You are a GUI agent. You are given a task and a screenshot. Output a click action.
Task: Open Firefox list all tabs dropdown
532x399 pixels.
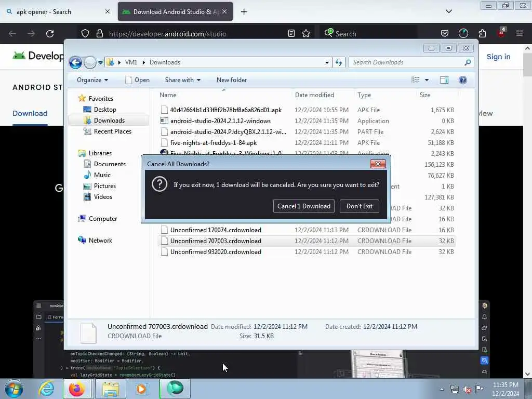click(x=448, y=11)
